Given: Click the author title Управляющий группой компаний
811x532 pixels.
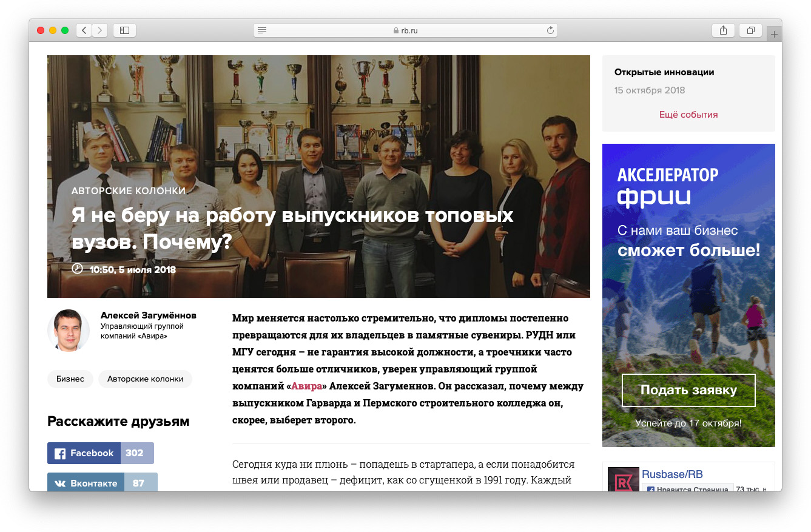Looking at the screenshot, I should coord(142,331).
